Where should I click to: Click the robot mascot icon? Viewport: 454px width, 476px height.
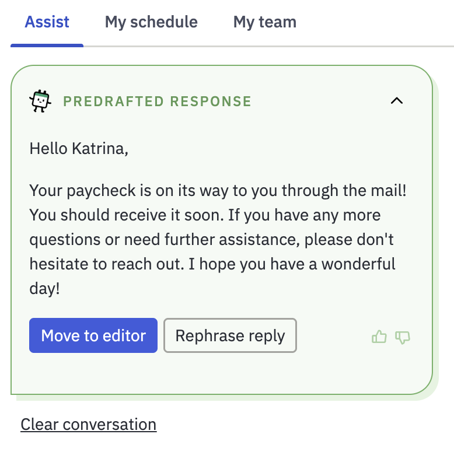click(40, 101)
